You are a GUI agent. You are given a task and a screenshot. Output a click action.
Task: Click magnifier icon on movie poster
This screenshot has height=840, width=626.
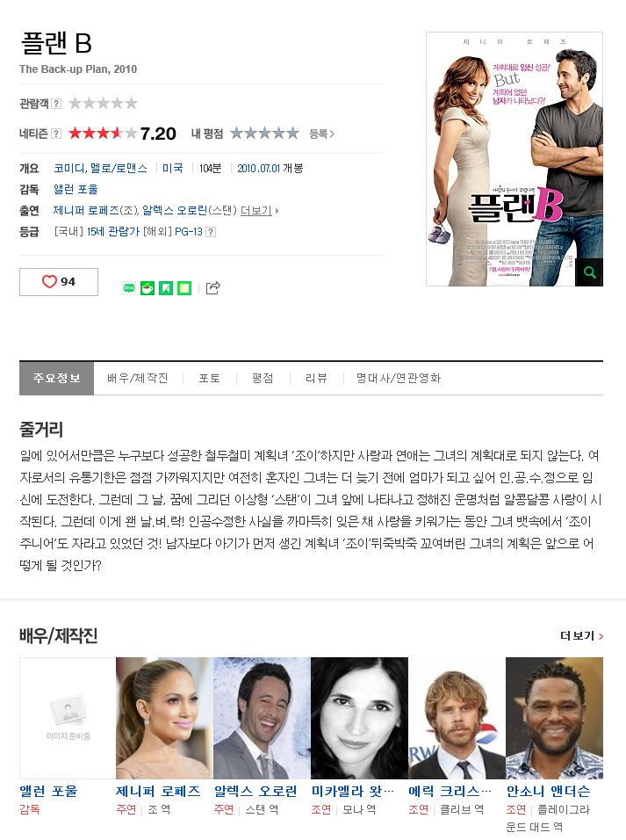(x=590, y=272)
